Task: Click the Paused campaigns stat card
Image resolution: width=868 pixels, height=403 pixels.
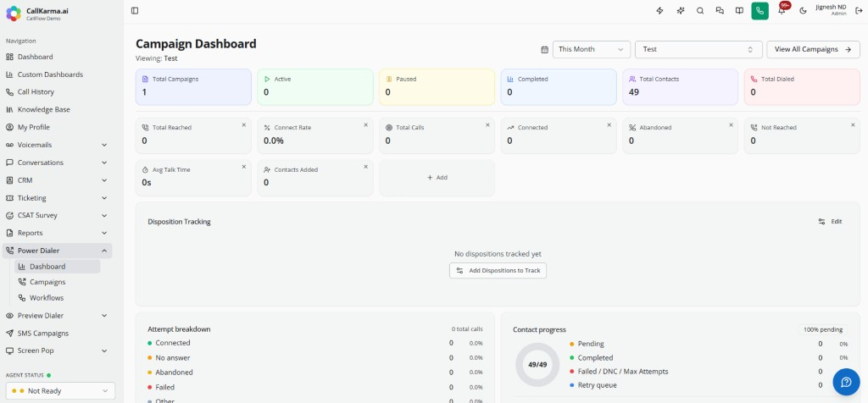Action: (x=437, y=87)
